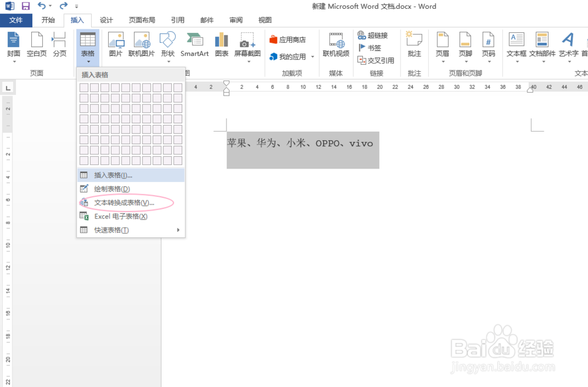Switch to the 设计 ribbon tab
The height and width of the screenshot is (387, 588).
[106, 19]
